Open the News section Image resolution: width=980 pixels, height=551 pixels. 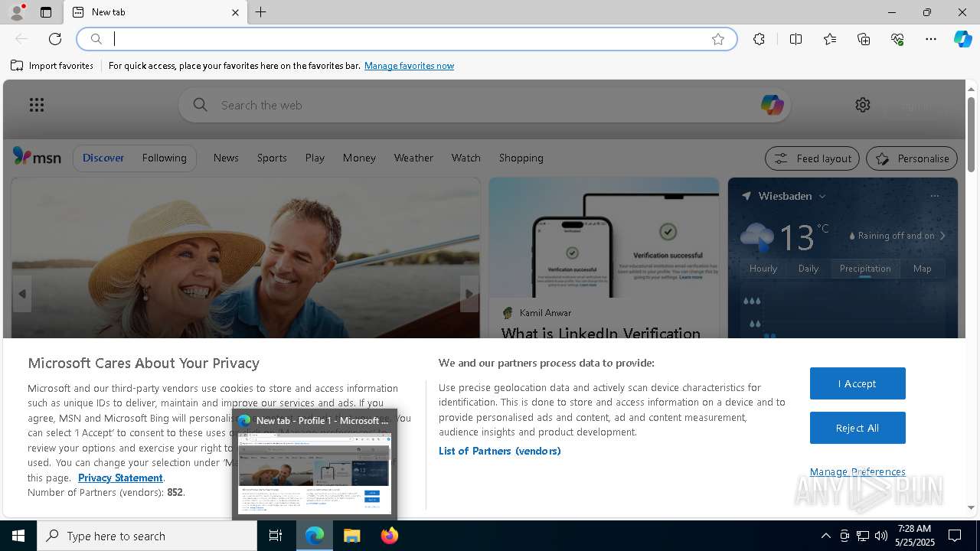click(x=226, y=158)
